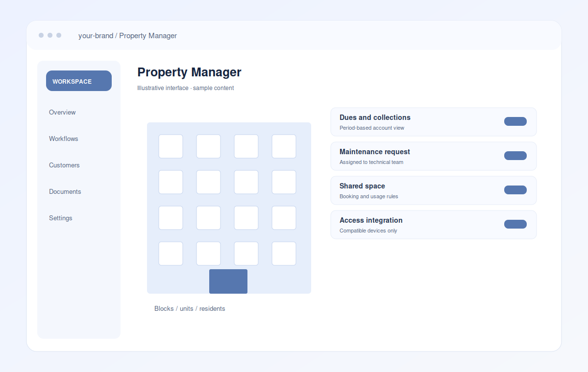Click "Illustrative interface · sample content" subtitle
The image size is (588, 372).
tap(186, 88)
